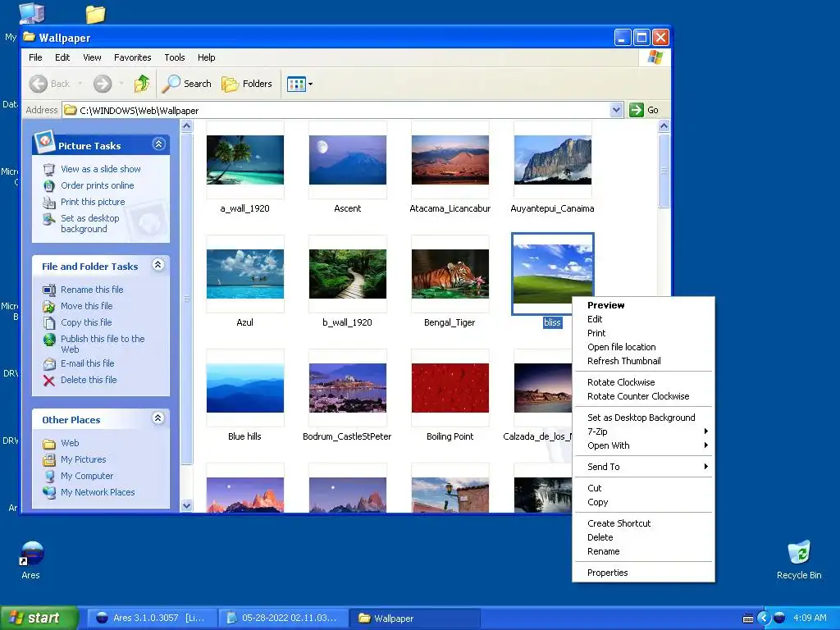Select the Auyantepui_Canaima thumbnail
This screenshot has width=840, height=630.
click(552, 160)
